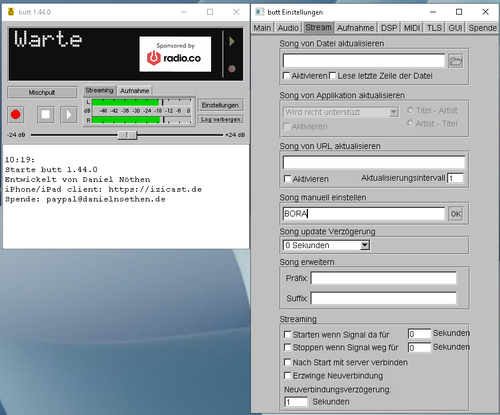This screenshot has height=415, width=500.
Task: Enable Aktivieren under Song von Datei
Action: [x=286, y=76]
